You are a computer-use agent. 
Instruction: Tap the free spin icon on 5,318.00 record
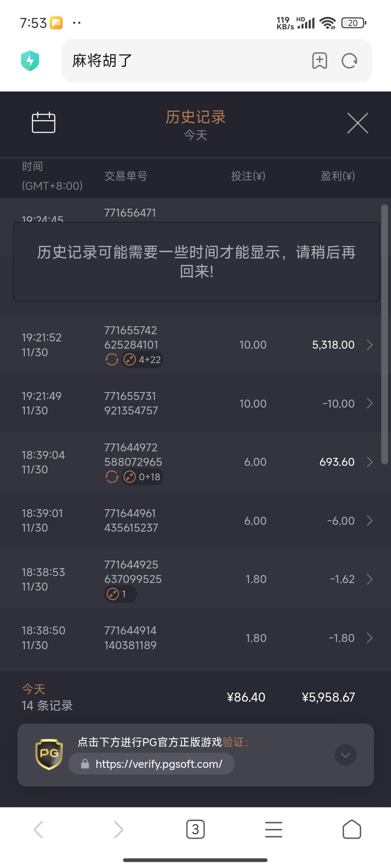point(112,359)
